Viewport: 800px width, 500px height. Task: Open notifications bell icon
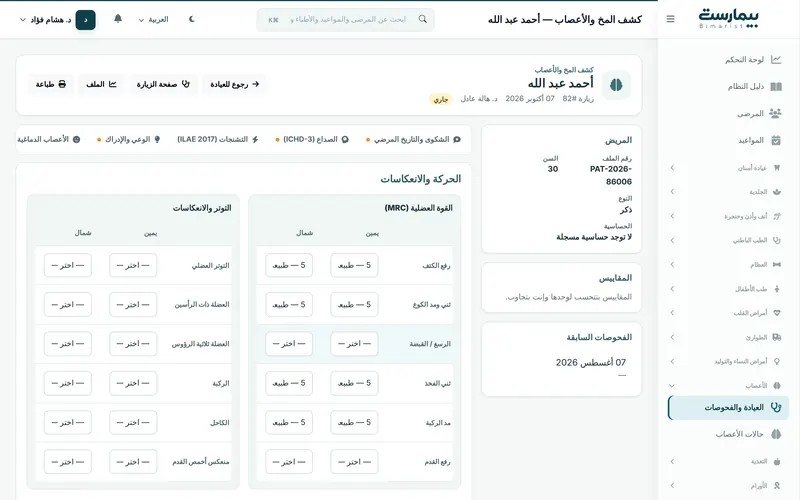click(x=118, y=19)
